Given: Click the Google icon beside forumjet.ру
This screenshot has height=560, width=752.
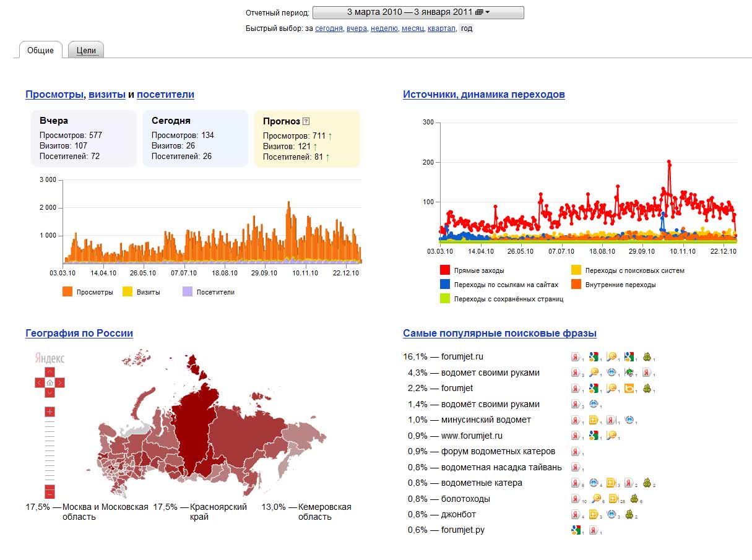Looking at the screenshot, I should (x=576, y=530).
